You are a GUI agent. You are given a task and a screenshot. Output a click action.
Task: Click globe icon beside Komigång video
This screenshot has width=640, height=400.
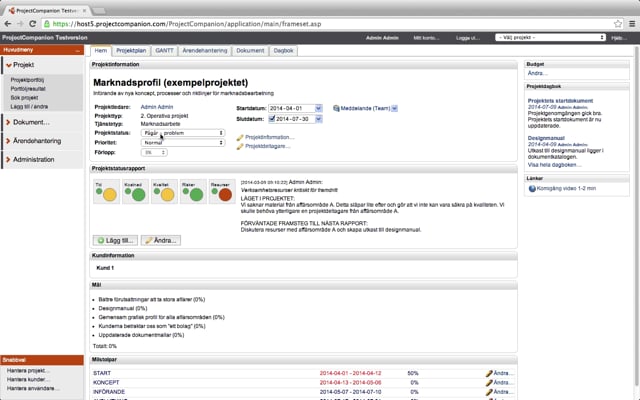click(x=532, y=189)
